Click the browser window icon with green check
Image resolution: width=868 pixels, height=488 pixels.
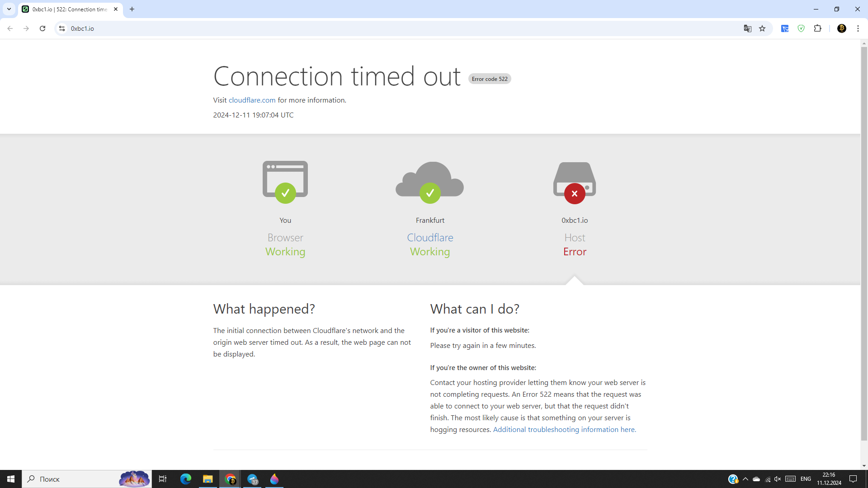tap(285, 182)
